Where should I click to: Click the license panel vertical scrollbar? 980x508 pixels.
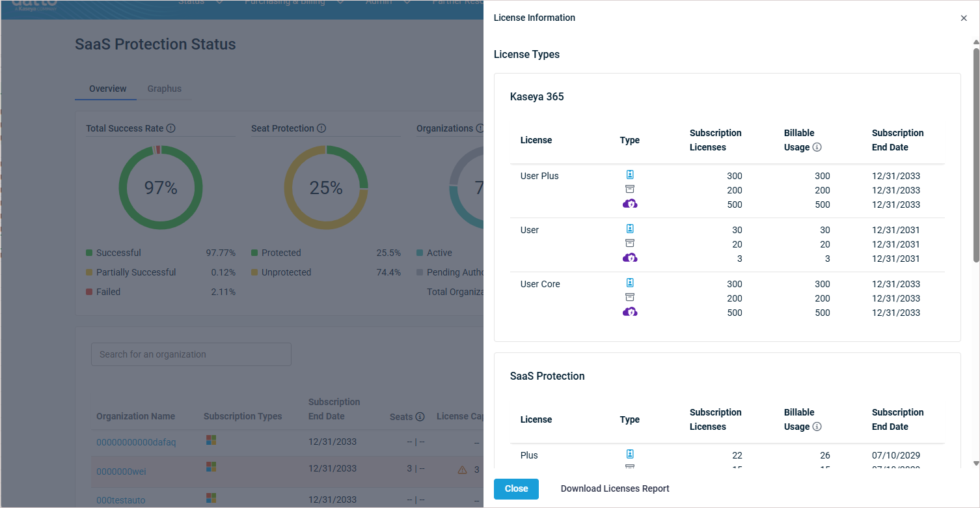pyautogui.click(x=975, y=156)
